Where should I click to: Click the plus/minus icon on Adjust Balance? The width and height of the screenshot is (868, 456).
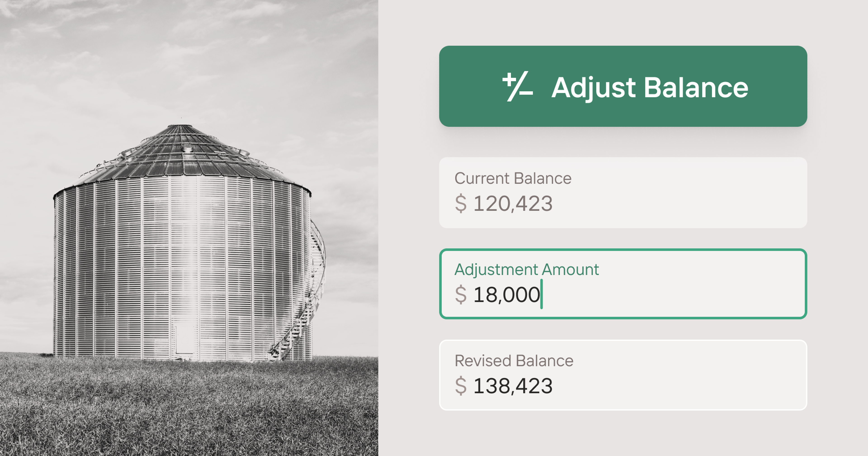click(x=517, y=87)
